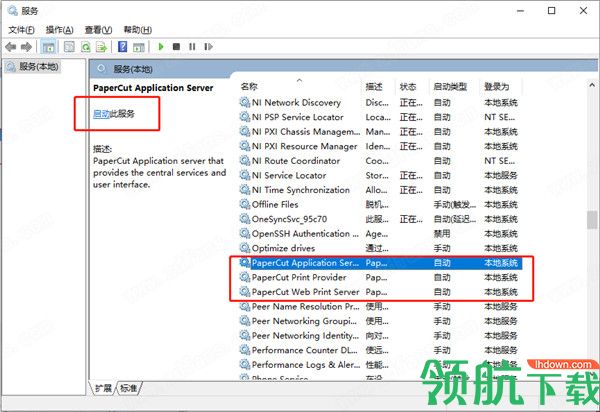Stop service with square stop icon
600x412 pixels.
(x=176, y=47)
